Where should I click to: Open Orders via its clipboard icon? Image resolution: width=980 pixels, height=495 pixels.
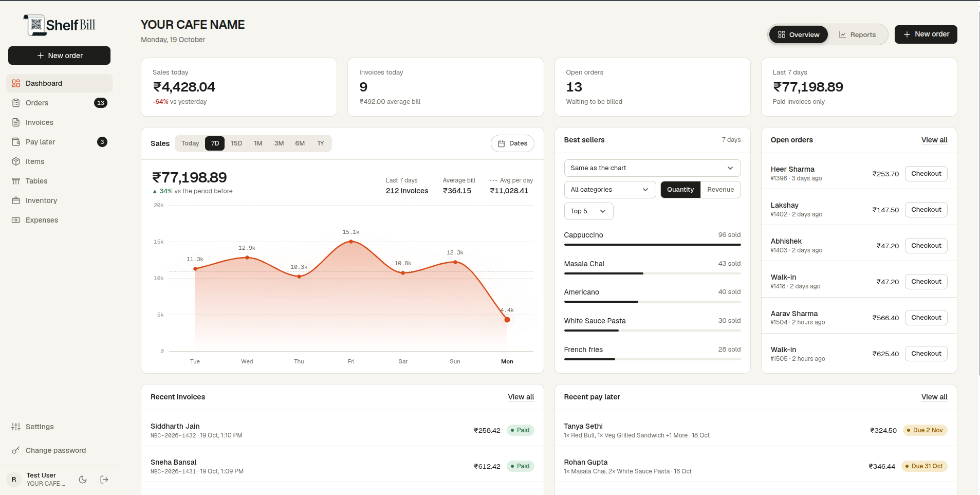16,103
